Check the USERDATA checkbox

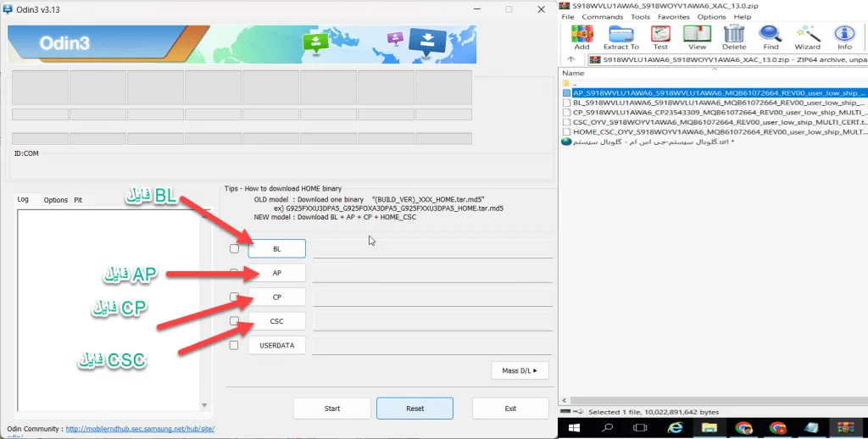click(235, 346)
